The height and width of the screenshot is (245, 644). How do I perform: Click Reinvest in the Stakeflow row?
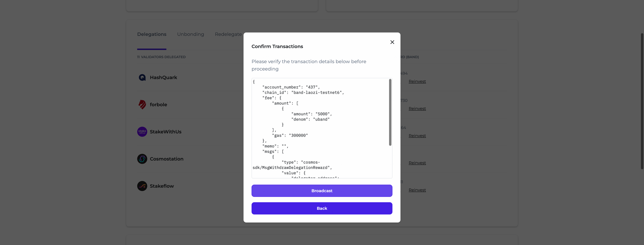point(417,190)
